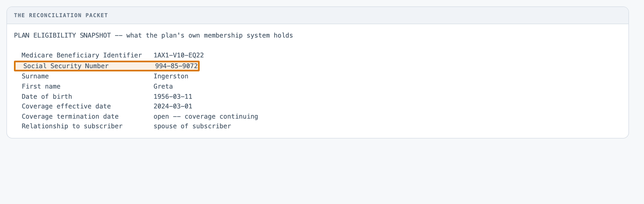Click the First name label
This screenshot has width=644, height=204.
pos(41,86)
